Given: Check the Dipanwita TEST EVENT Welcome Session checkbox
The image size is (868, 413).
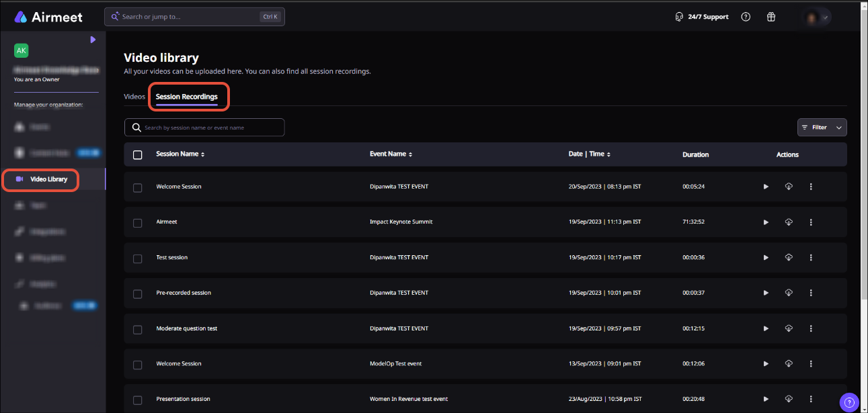Looking at the screenshot, I should click(x=138, y=188).
